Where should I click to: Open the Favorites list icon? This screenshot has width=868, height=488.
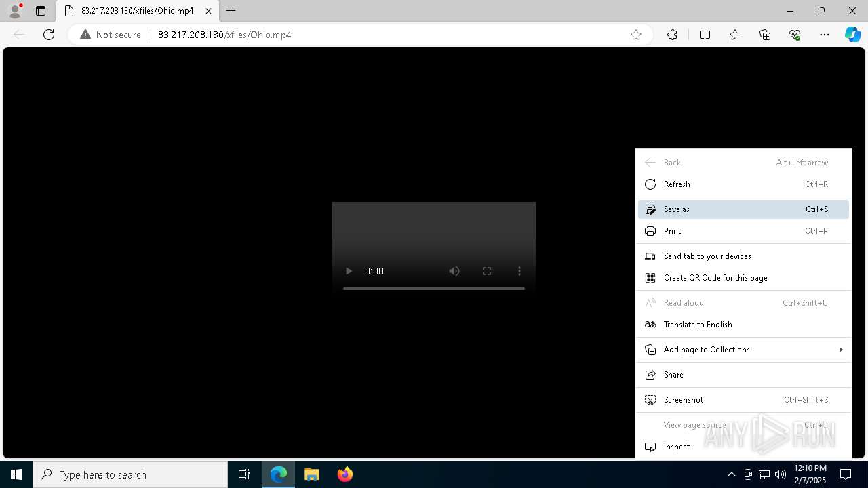click(x=735, y=35)
